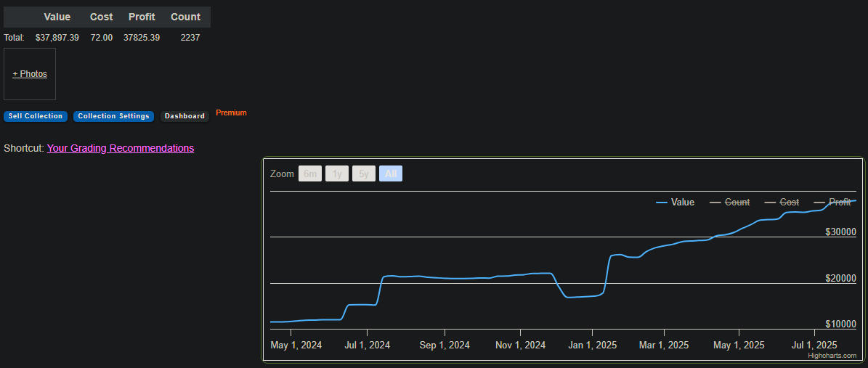Screen dimensions: 868x368
Task: Show the Cost series in legend
Action: [x=782, y=203]
